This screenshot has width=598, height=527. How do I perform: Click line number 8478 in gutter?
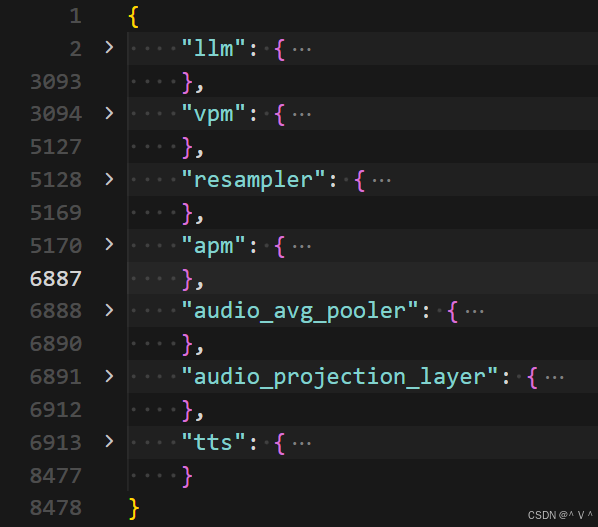pos(56,508)
